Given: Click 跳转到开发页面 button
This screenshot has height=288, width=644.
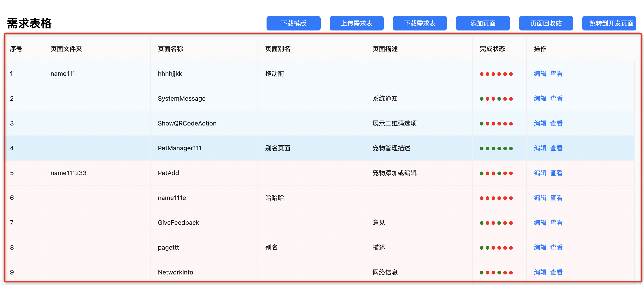Looking at the screenshot, I should [609, 23].
